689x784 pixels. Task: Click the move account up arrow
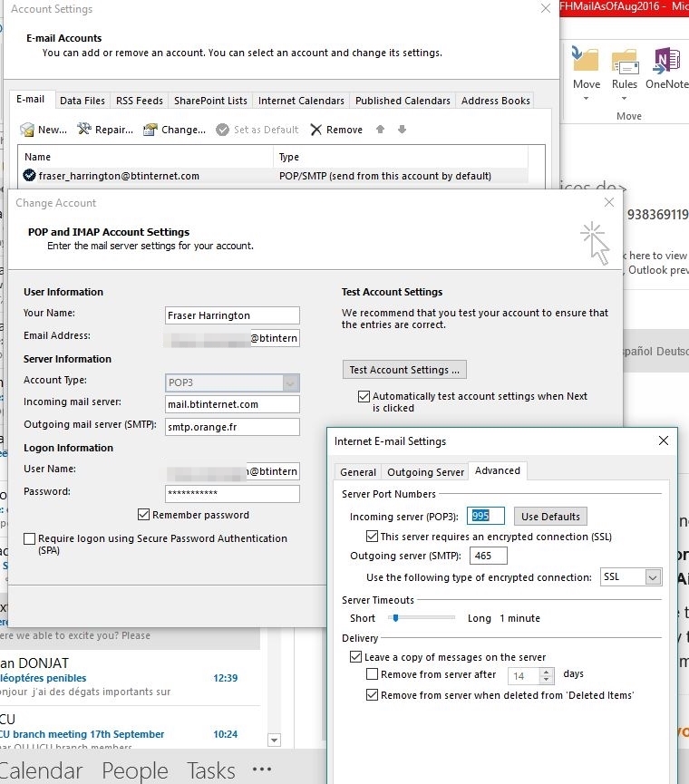coord(380,130)
